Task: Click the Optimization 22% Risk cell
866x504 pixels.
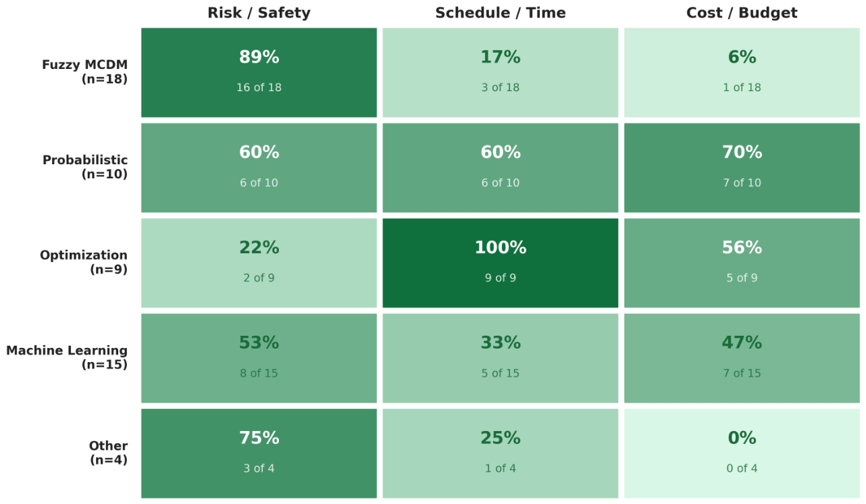Action: click(x=259, y=263)
